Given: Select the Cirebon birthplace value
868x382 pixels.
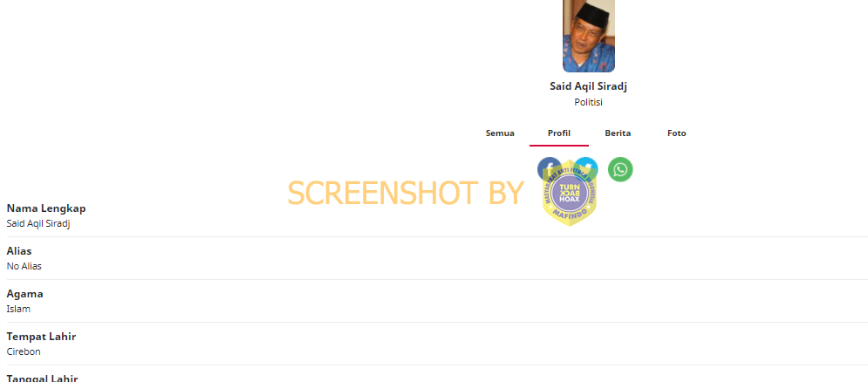Looking at the screenshot, I should point(24,351).
